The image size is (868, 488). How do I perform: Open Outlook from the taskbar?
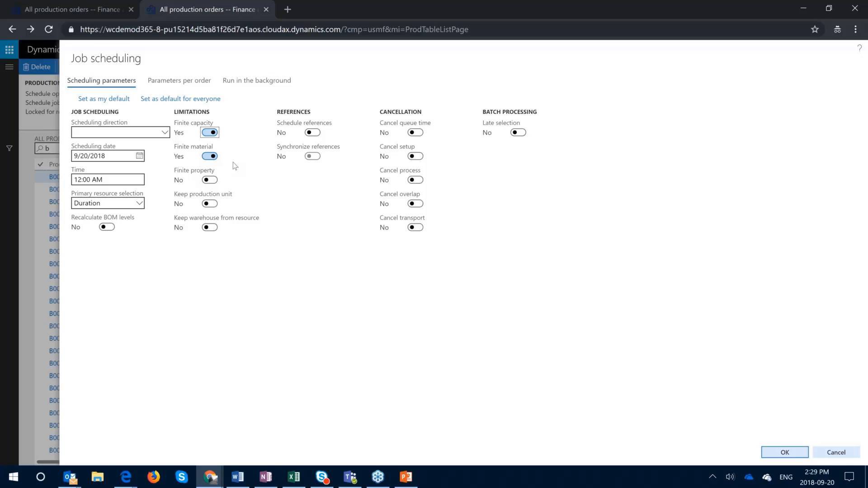pos(69,477)
